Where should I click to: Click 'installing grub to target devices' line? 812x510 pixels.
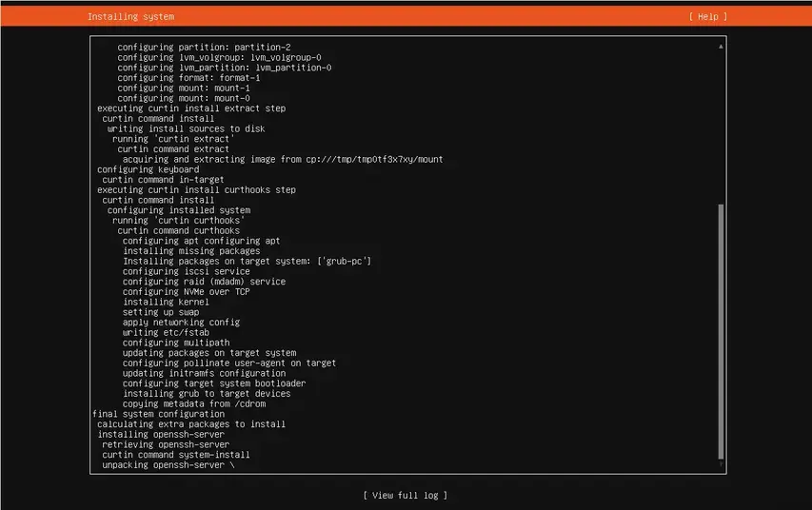207,393
